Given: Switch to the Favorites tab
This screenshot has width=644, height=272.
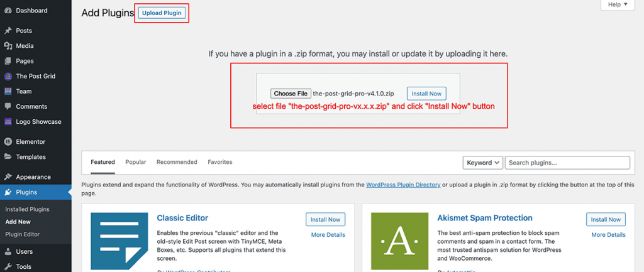Looking at the screenshot, I should pos(219,163).
